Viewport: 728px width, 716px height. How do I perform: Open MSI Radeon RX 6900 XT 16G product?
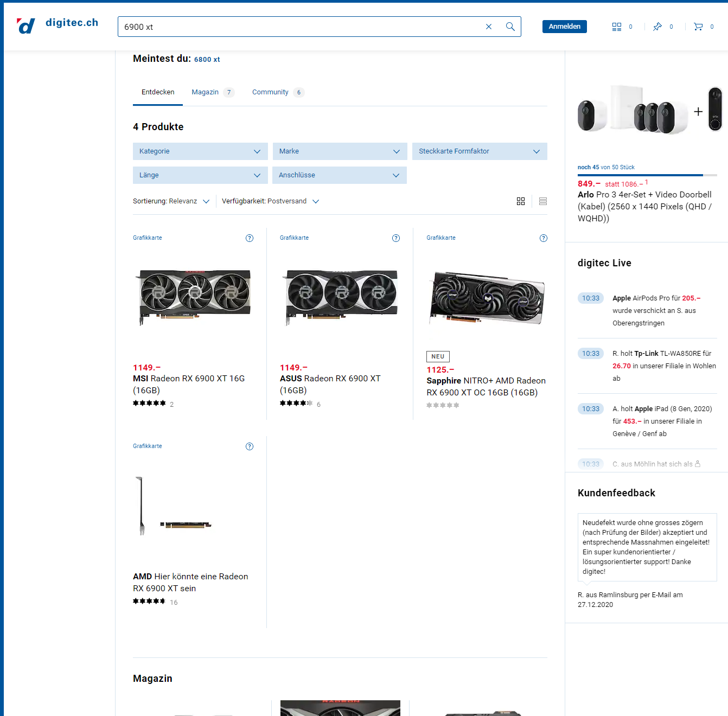(x=189, y=385)
